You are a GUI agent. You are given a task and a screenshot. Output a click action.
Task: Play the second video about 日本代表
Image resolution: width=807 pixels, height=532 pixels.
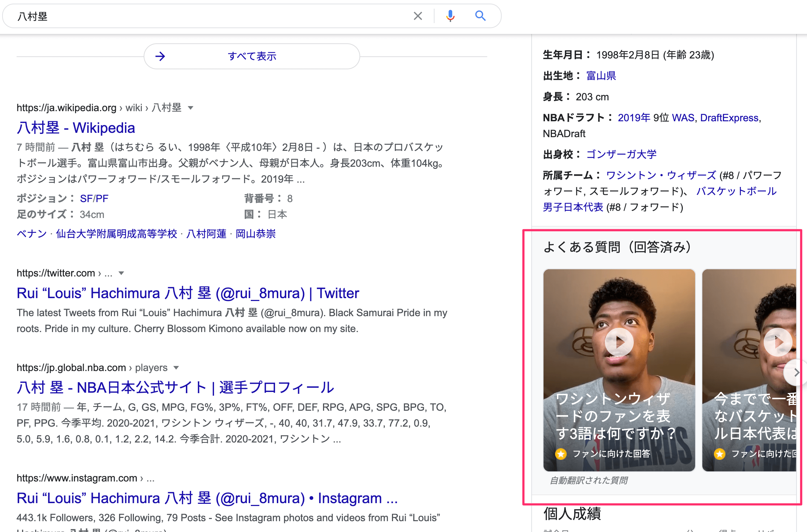(x=778, y=342)
